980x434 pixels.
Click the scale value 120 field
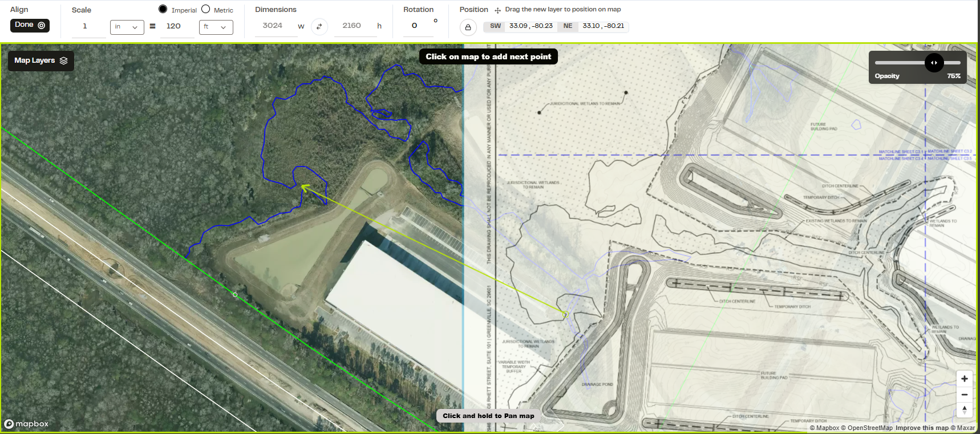176,26
